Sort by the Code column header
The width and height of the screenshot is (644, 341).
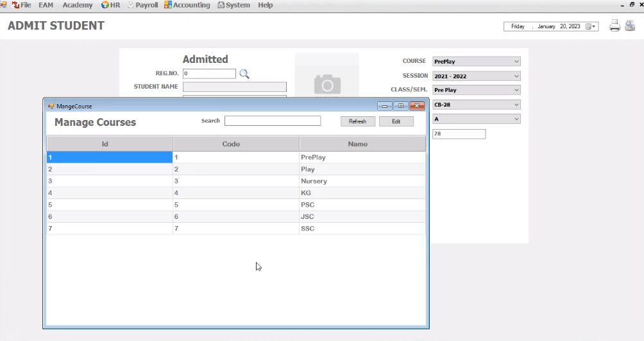tap(236, 144)
